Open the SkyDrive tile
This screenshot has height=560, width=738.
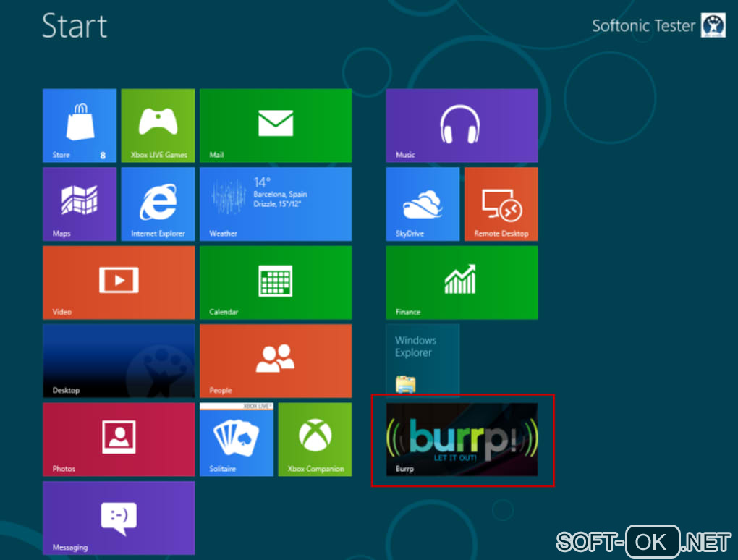pyautogui.click(x=423, y=204)
